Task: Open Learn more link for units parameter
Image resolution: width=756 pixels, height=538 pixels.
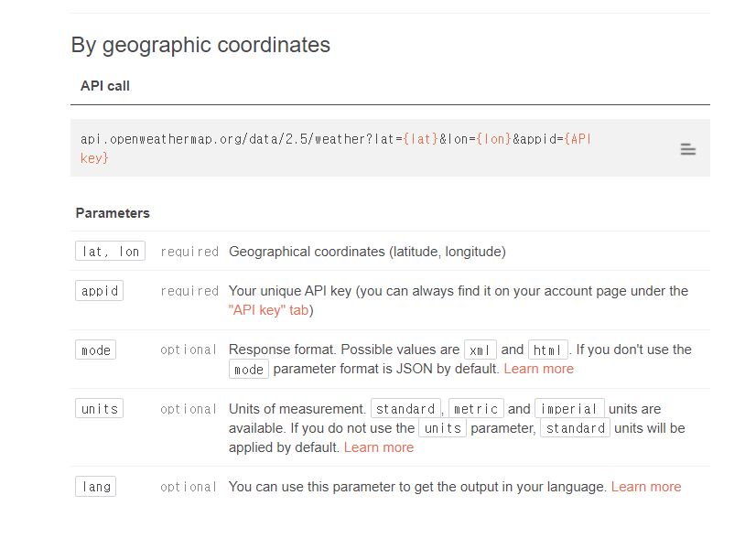Action: coord(379,447)
